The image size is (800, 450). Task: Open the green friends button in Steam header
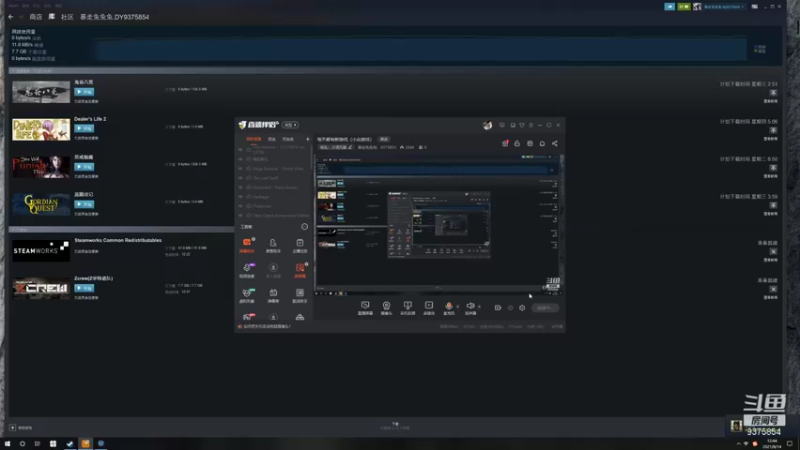(684, 7)
